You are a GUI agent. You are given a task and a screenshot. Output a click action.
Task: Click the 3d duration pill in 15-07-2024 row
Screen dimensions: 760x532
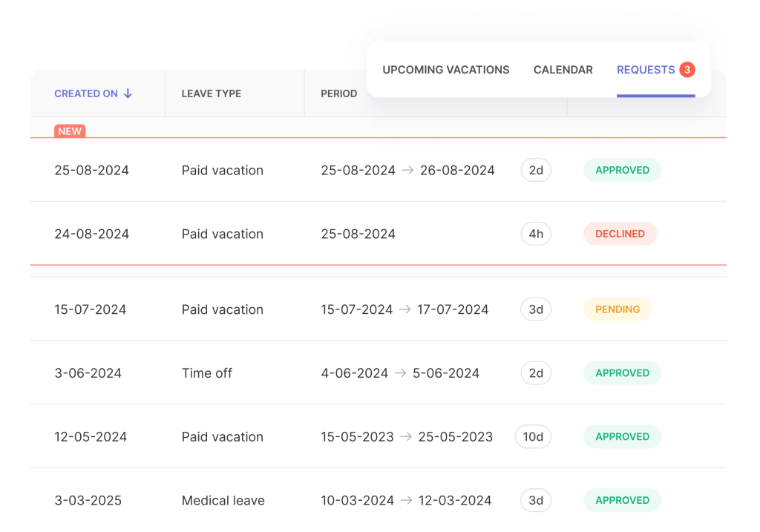pos(536,309)
